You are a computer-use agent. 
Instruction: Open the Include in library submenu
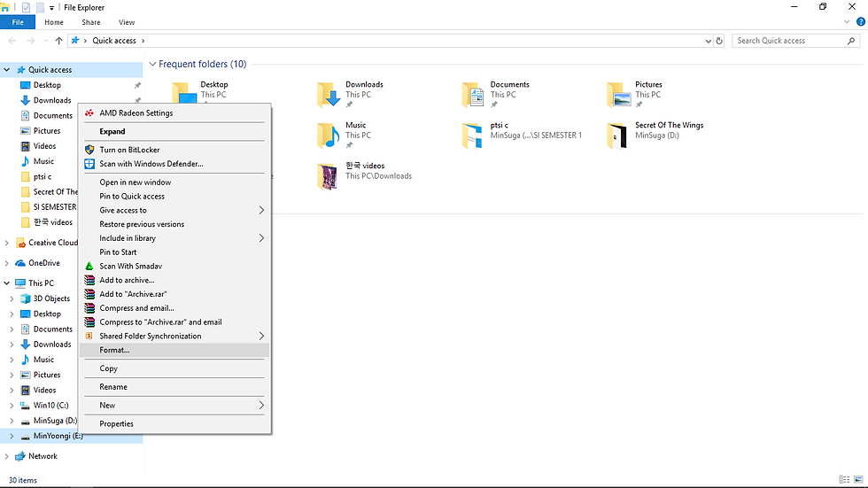(x=174, y=238)
